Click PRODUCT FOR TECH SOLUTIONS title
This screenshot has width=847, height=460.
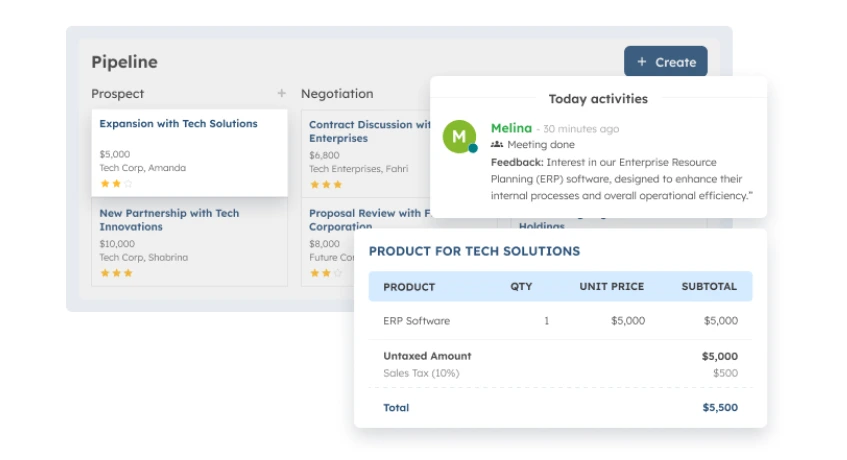474,251
